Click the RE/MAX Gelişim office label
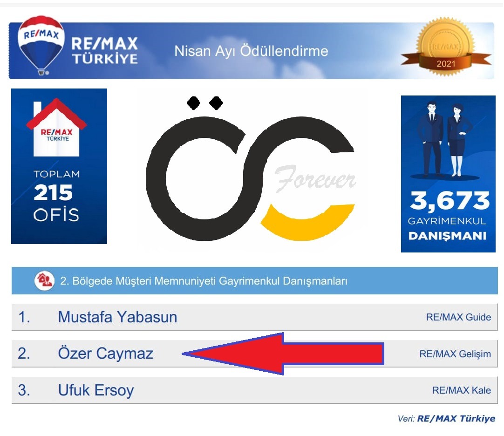Screen dimensions: 504x436 [455, 354]
